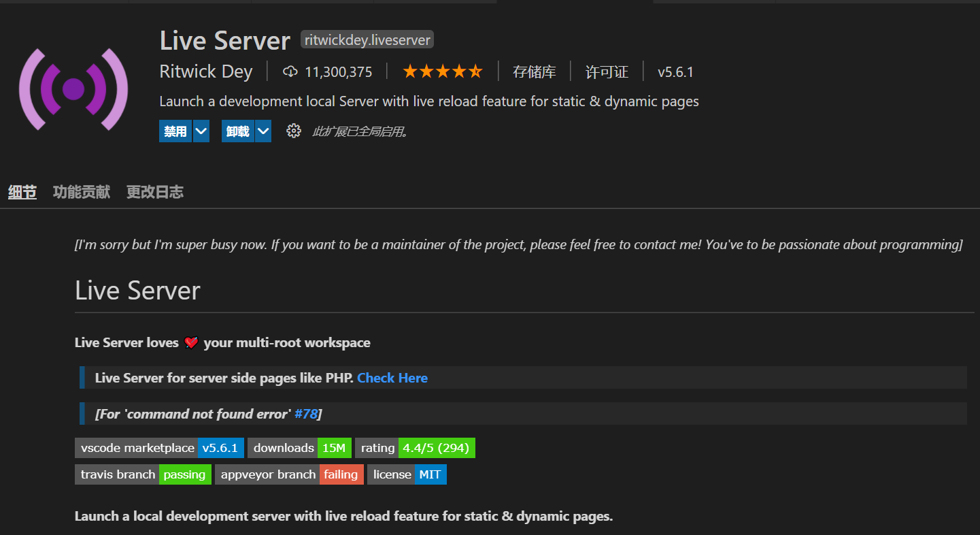Click the Live Server title heading
The image size is (980, 535).
(225, 41)
